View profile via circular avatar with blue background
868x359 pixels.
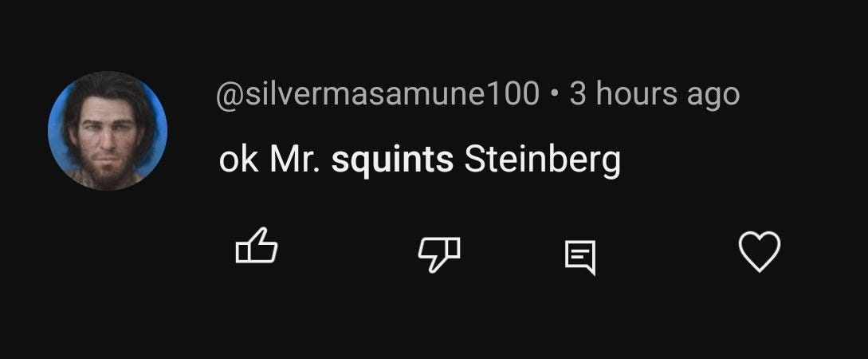pos(108,131)
